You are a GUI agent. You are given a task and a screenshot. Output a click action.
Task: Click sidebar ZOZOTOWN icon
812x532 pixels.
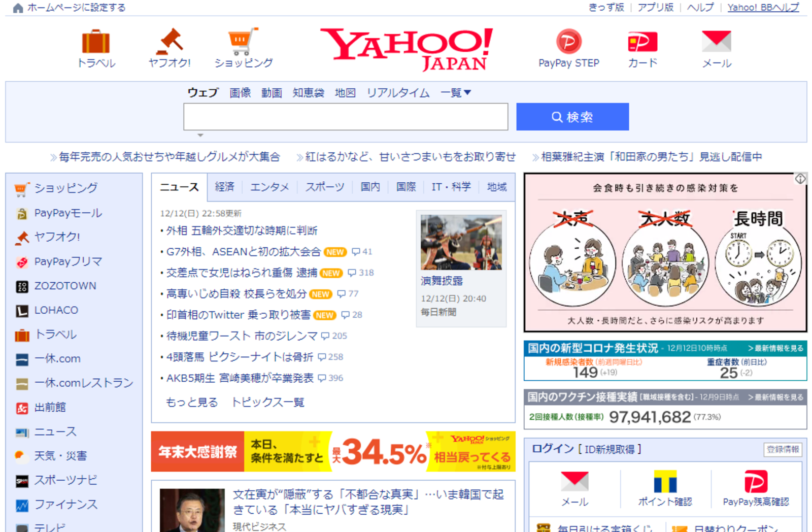(x=22, y=286)
